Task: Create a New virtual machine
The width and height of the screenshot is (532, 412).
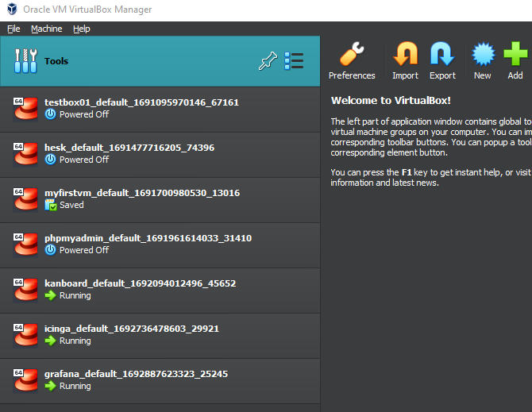Action: click(x=482, y=60)
